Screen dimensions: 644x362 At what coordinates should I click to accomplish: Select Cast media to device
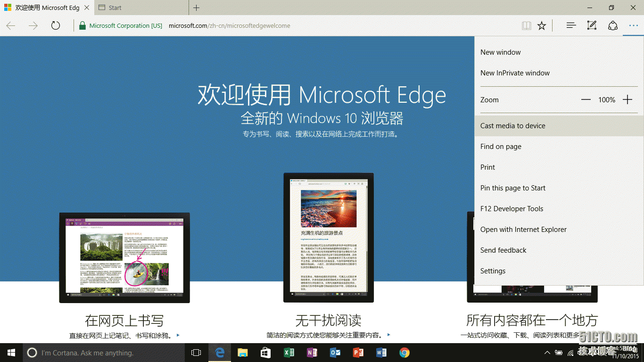tap(559, 126)
